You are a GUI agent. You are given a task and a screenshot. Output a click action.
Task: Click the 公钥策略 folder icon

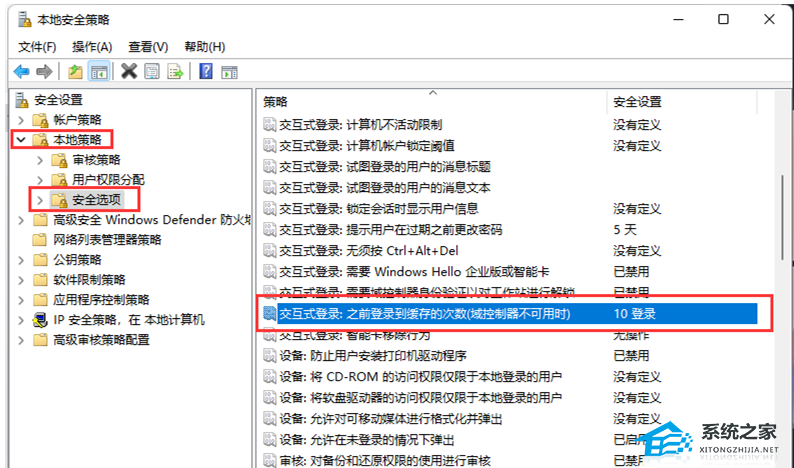point(40,260)
